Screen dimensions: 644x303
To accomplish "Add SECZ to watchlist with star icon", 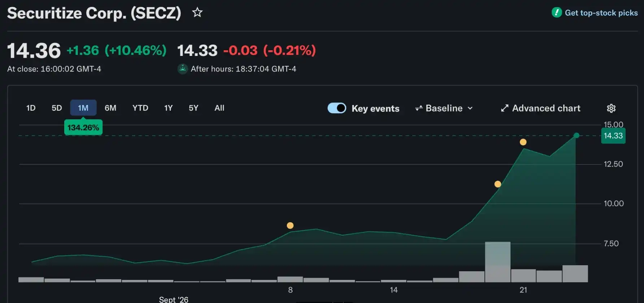I will coord(197,13).
